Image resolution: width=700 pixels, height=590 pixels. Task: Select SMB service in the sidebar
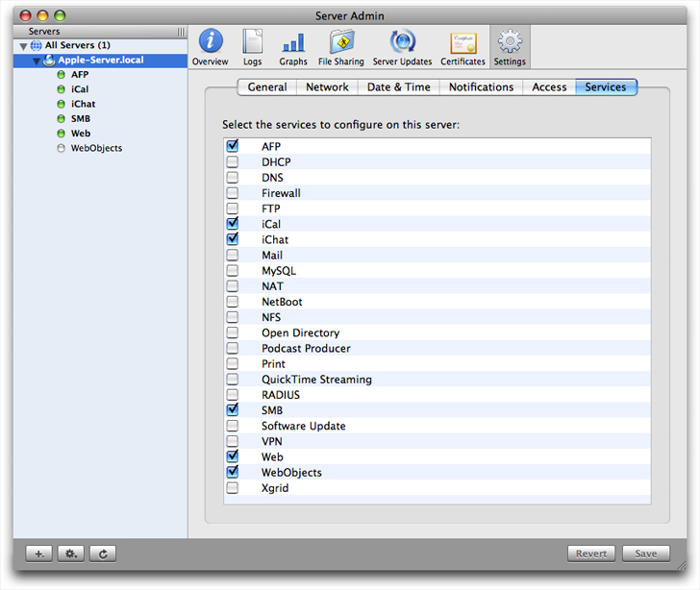[81, 119]
